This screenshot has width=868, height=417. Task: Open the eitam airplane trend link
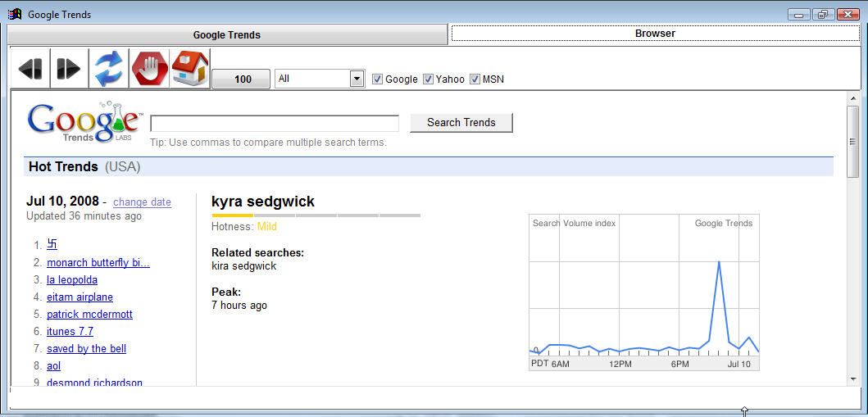(80, 297)
